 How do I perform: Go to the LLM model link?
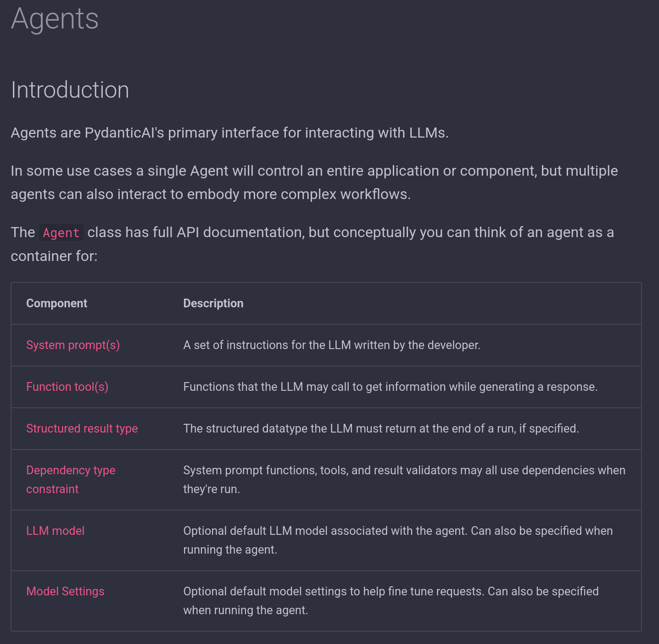[x=56, y=531]
